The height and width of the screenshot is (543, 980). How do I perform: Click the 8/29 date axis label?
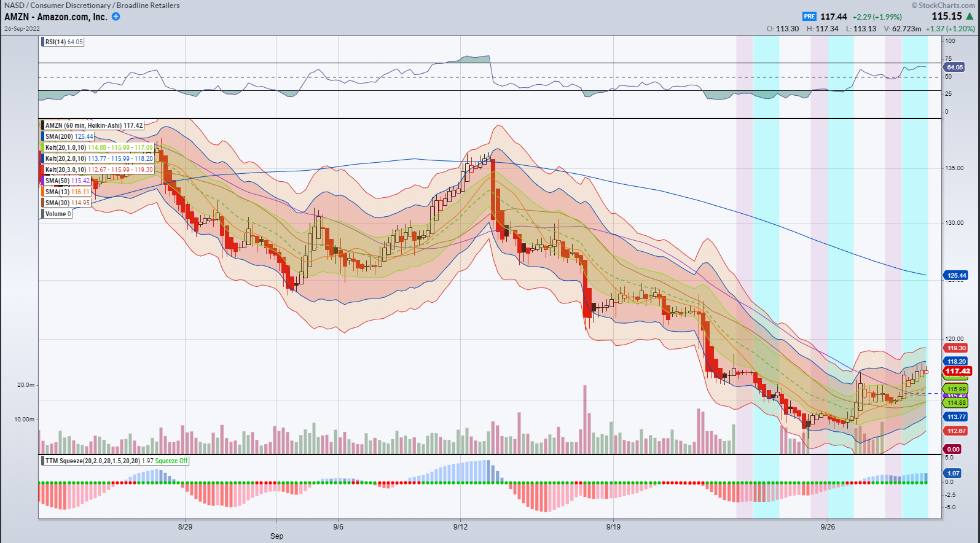pos(185,527)
